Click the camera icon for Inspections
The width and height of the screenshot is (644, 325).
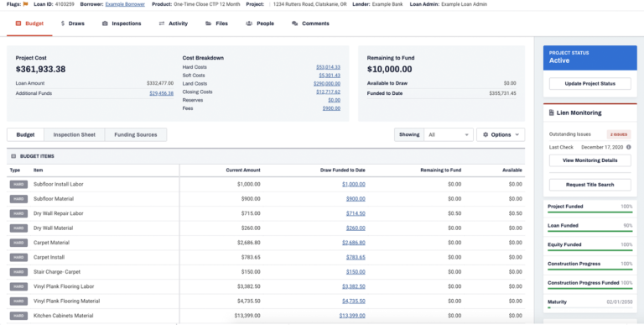coord(105,24)
